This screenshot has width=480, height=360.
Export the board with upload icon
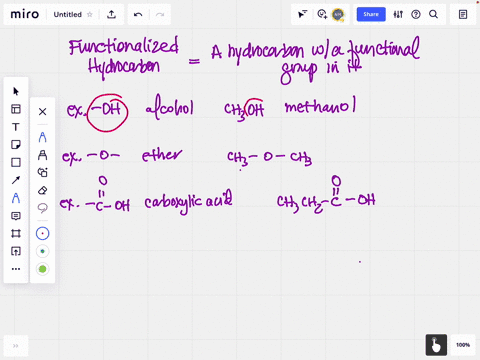click(111, 14)
